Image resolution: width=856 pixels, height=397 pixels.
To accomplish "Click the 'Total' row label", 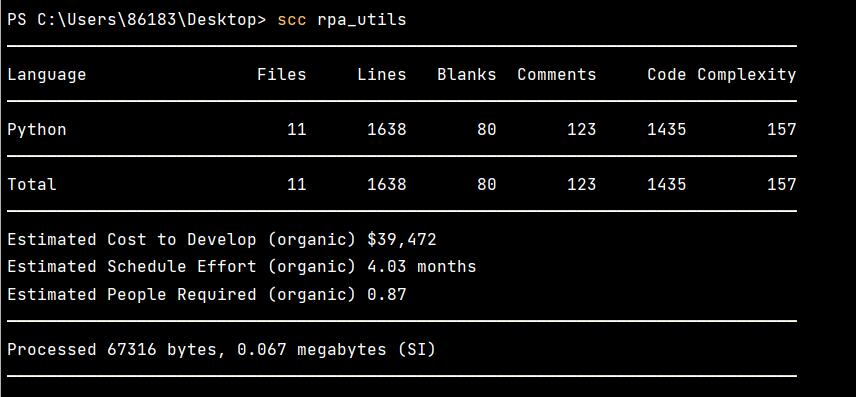I will pyautogui.click(x=32, y=184).
